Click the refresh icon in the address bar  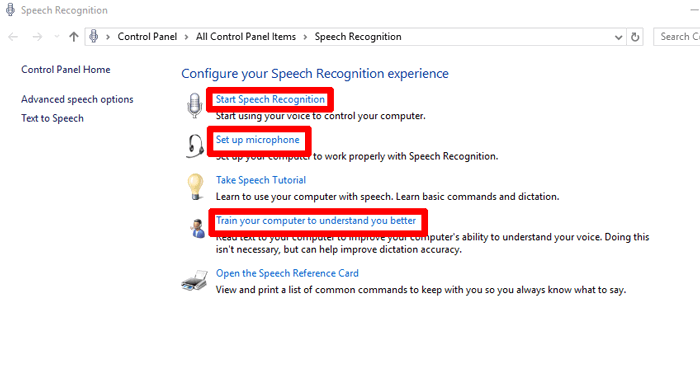(635, 37)
